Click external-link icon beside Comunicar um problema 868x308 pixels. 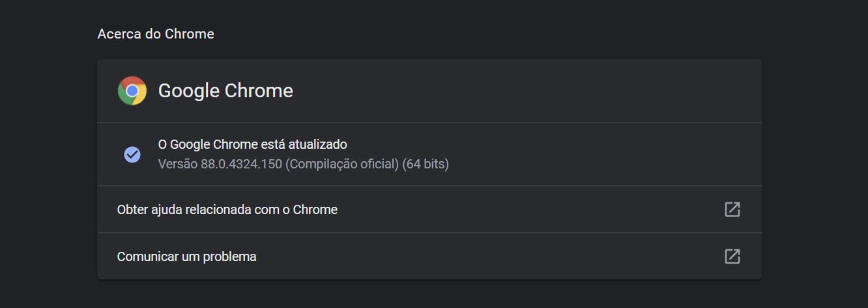pyautogui.click(x=732, y=256)
